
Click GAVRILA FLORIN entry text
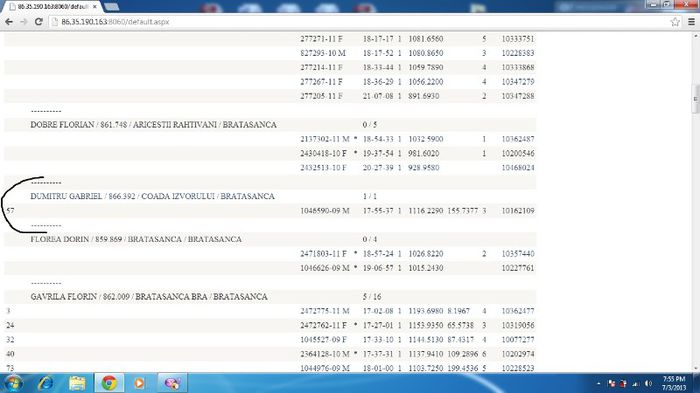(149, 297)
